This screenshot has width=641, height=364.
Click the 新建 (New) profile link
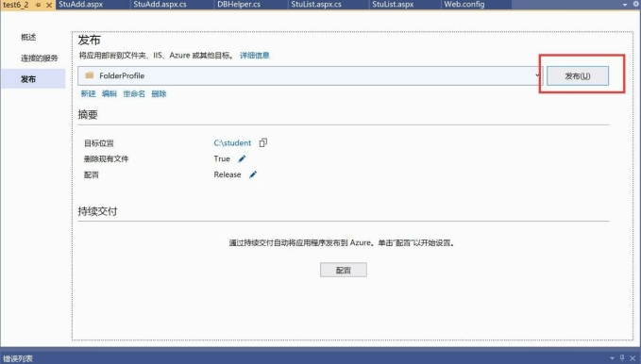[x=88, y=93]
